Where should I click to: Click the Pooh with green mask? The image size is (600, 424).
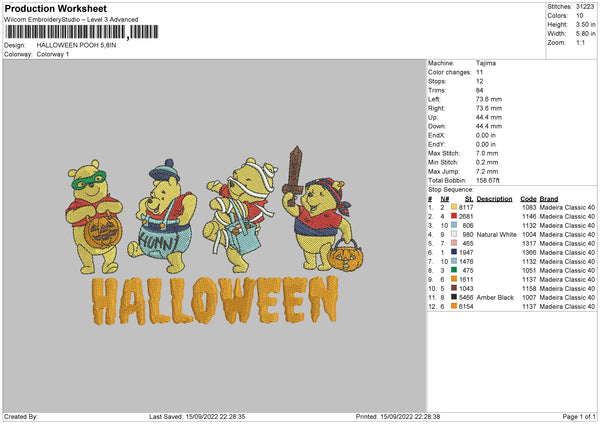pyautogui.click(x=98, y=212)
